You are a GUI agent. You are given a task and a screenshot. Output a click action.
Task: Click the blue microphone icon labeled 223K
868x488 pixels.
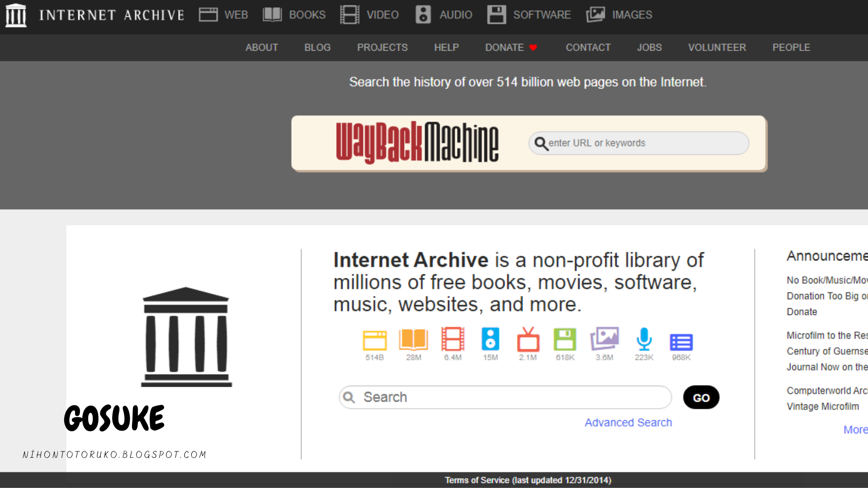[x=644, y=339]
